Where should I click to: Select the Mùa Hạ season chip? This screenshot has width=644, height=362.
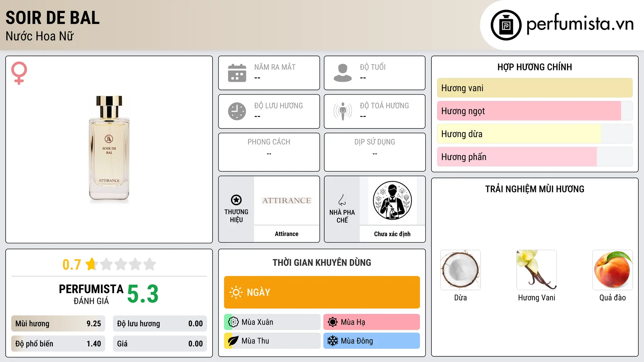(372, 322)
